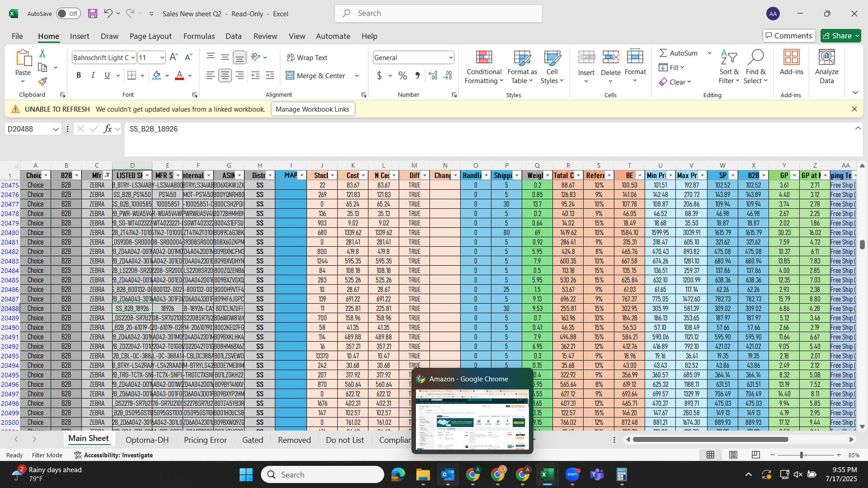This screenshot has width=868, height=488.
Task: Click the Increase Decimal icon
Action: point(433,75)
